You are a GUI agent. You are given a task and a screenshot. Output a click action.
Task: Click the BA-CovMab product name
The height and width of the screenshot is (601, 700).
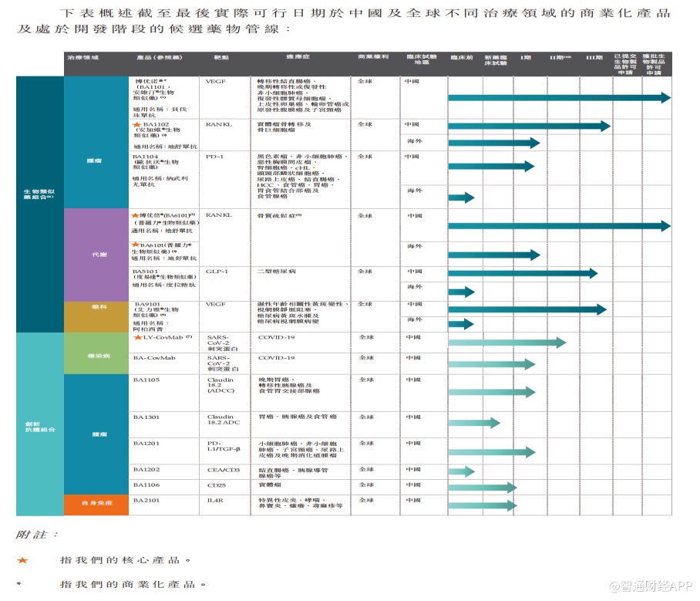(154, 358)
